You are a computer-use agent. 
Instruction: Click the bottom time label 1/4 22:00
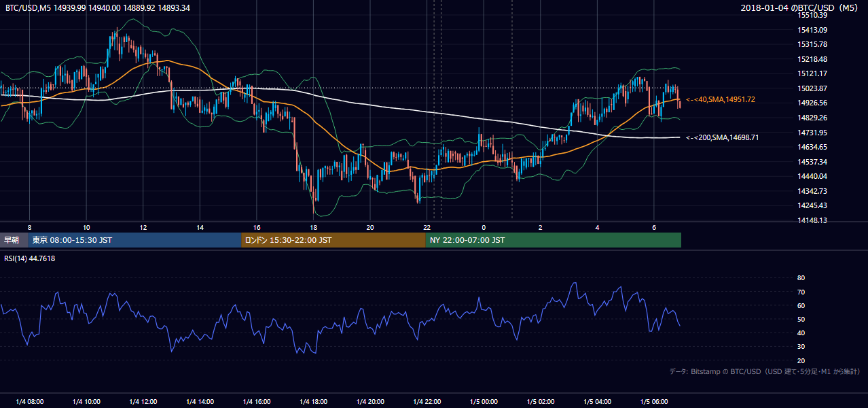pos(427,401)
